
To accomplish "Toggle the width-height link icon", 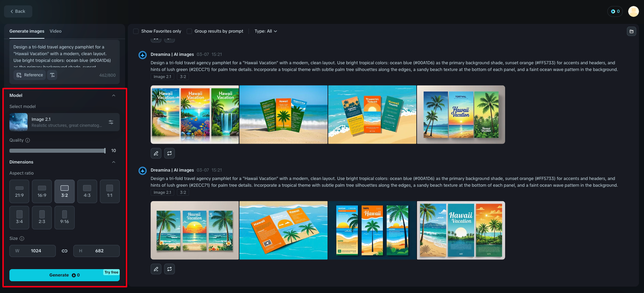I will (65, 251).
